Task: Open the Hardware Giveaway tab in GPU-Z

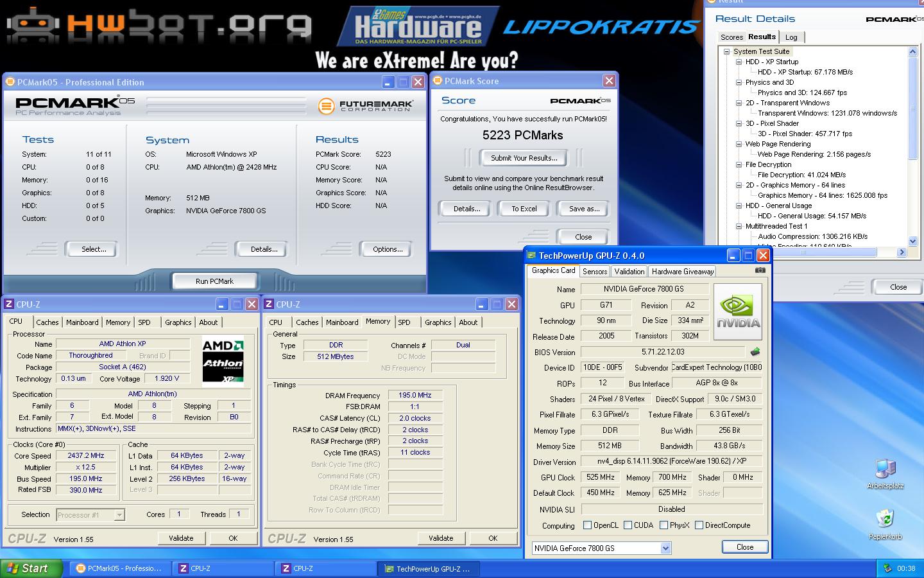Action: click(x=683, y=272)
